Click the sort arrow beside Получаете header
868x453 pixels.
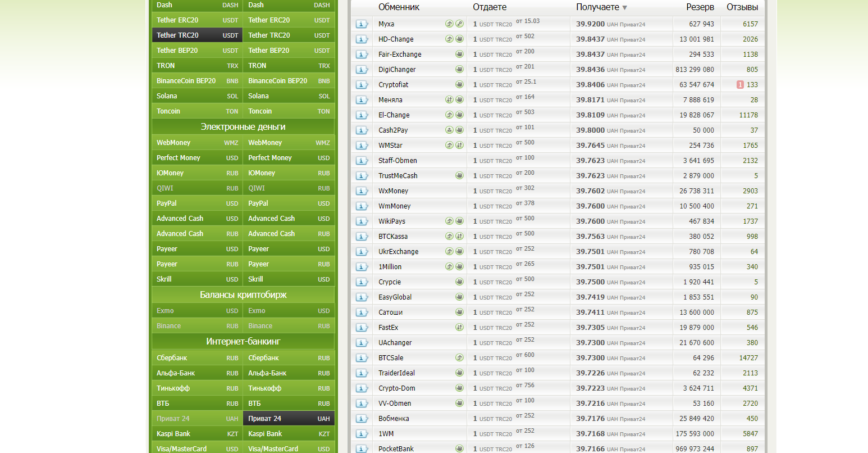(625, 8)
